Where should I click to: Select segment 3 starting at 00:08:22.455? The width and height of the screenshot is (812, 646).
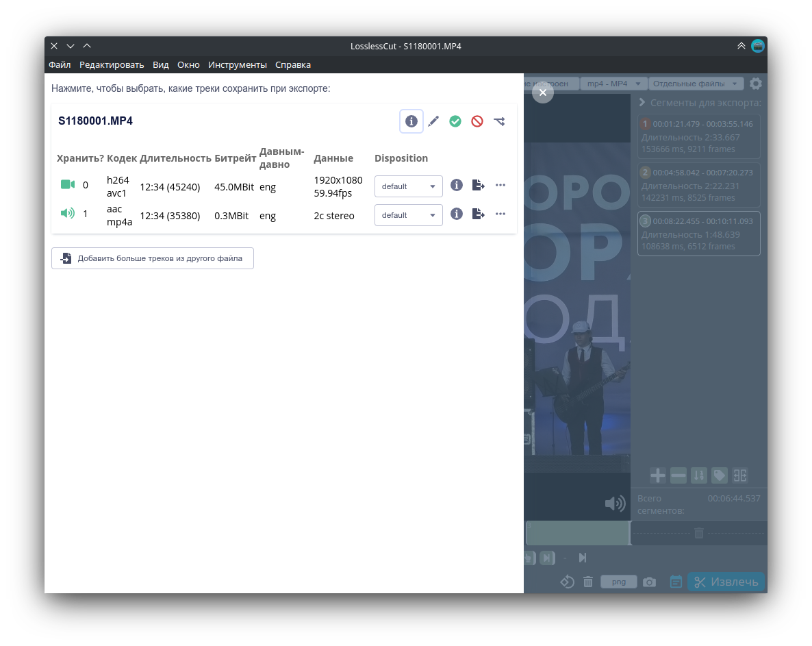coord(698,234)
